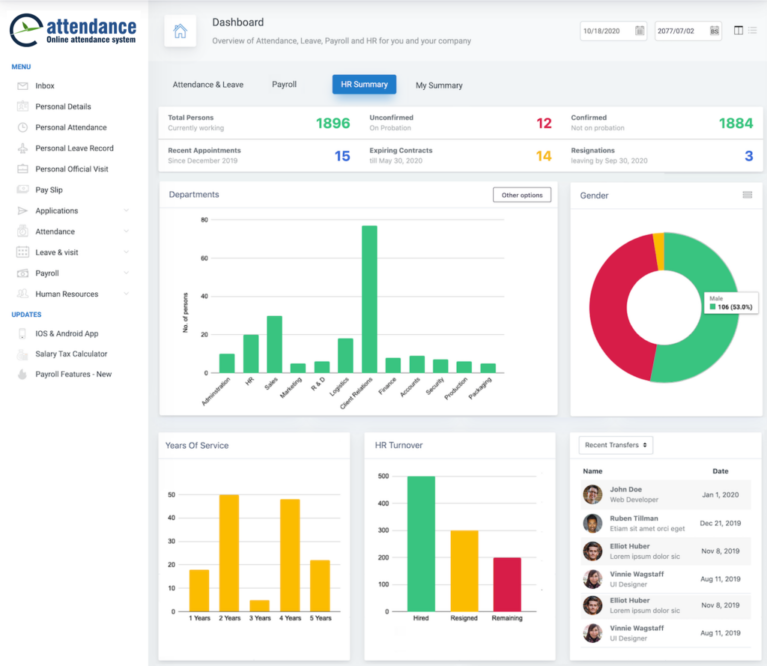Click the Leave & visit calendar icon
The image size is (767, 666).
tap(23, 252)
